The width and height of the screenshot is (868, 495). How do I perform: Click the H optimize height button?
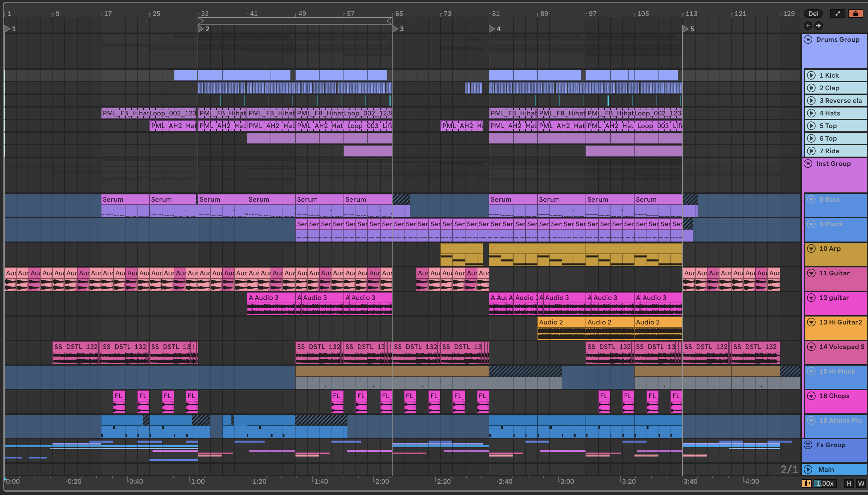click(x=849, y=483)
